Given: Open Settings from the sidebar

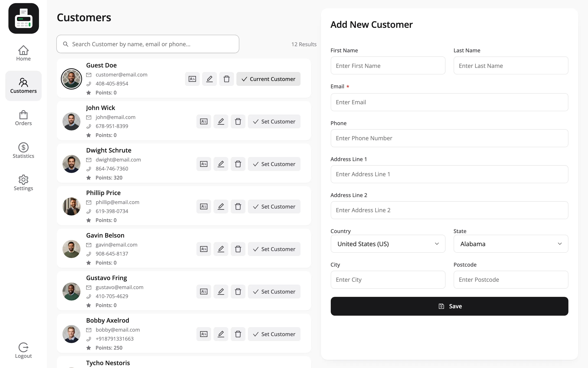Looking at the screenshot, I should coord(23,183).
